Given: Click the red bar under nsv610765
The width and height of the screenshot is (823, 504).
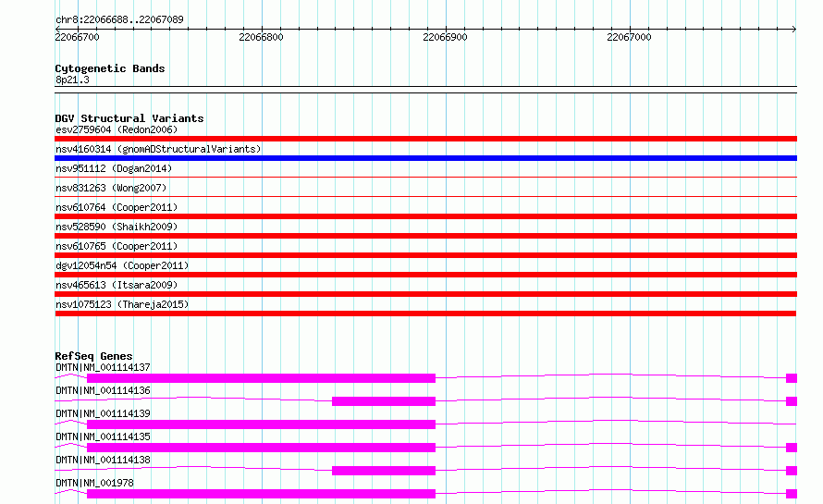Looking at the screenshot, I should pyautogui.click(x=425, y=255).
